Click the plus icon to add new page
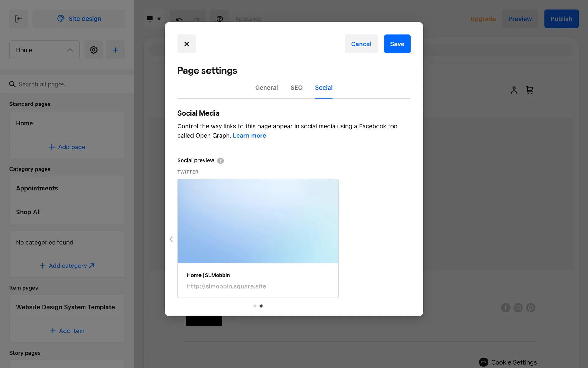The width and height of the screenshot is (588, 368). point(115,50)
